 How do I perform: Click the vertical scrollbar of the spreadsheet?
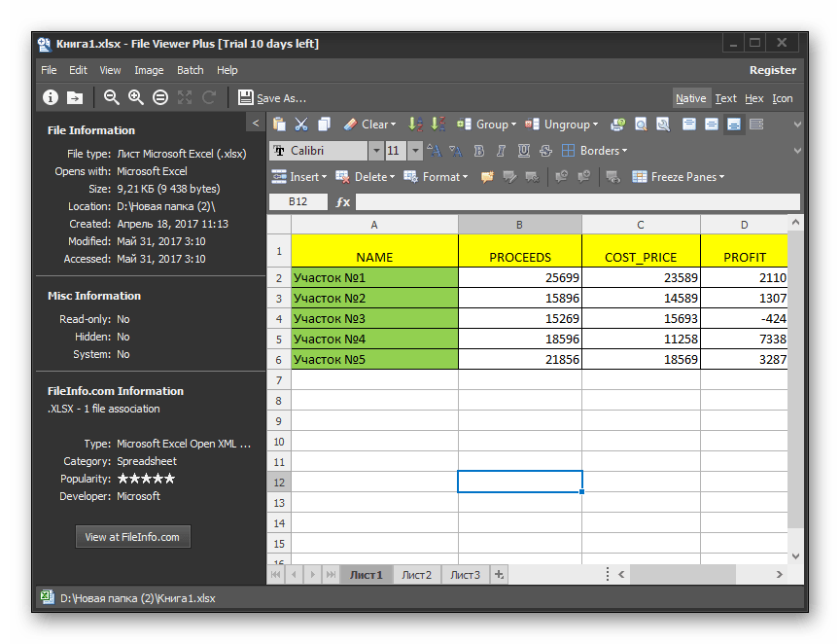(x=796, y=379)
